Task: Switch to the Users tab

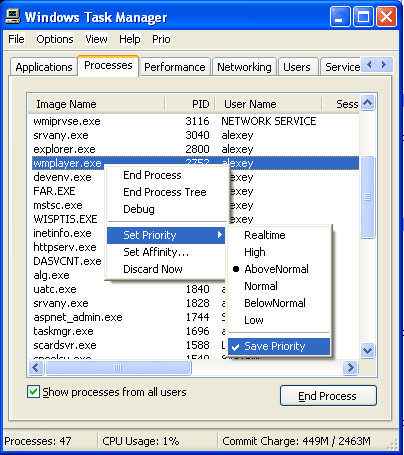Action: (297, 67)
